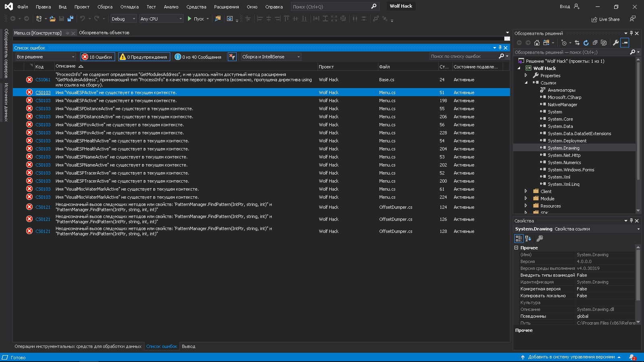The image size is (644, 362).
Task: Open the Все решение scope dropdown
Action: click(x=45, y=57)
